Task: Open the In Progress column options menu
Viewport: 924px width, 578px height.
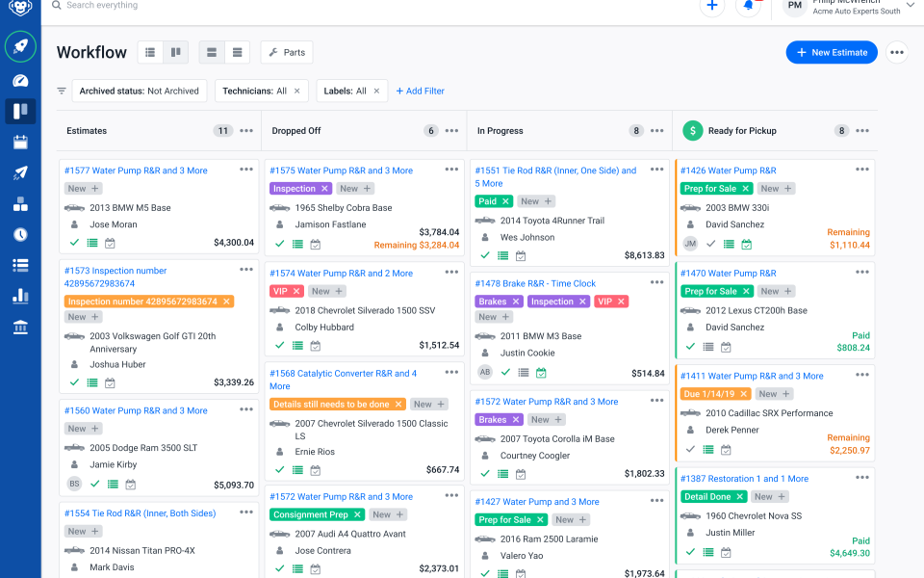Action: point(657,131)
